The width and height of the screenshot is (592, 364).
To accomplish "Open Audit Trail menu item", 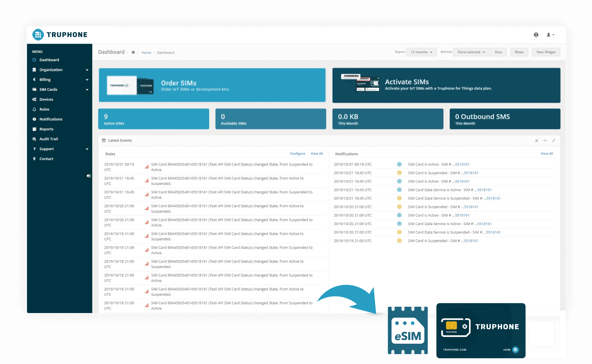I will tap(49, 139).
